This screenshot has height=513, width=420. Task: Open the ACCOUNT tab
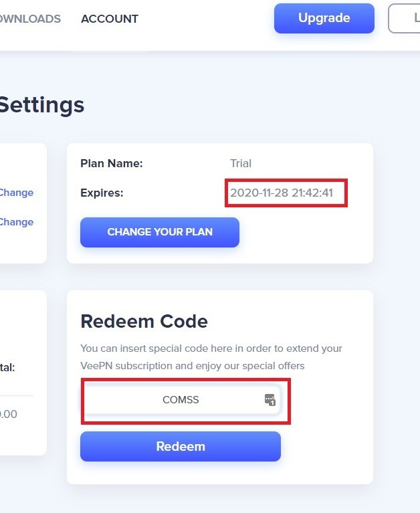click(x=110, y=19)
